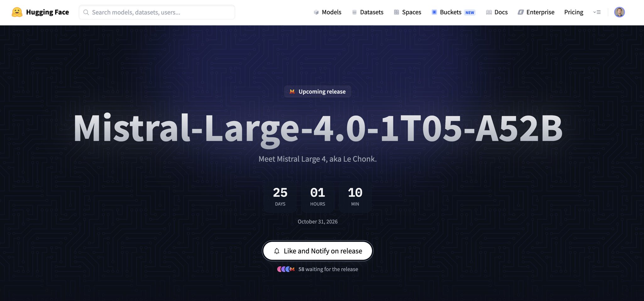Image resolution: width=644 pixels, height=301 pixels.
Task: Click the Hugging Face emoji logo
Action: tap(17, 12)
